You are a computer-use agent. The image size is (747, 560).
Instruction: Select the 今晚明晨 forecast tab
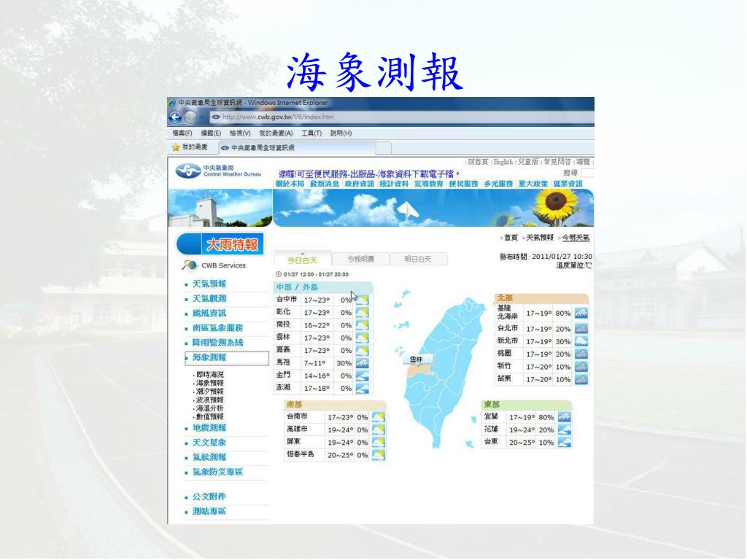(360, 259)
